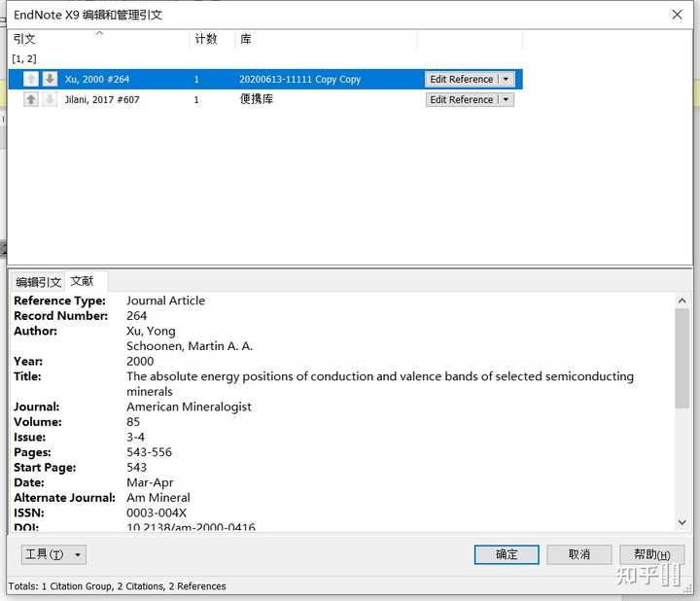The height and width of the screenshot is (601, 700).
Task: Click the author Xu, Yong
Action: (x=151, y=331)
